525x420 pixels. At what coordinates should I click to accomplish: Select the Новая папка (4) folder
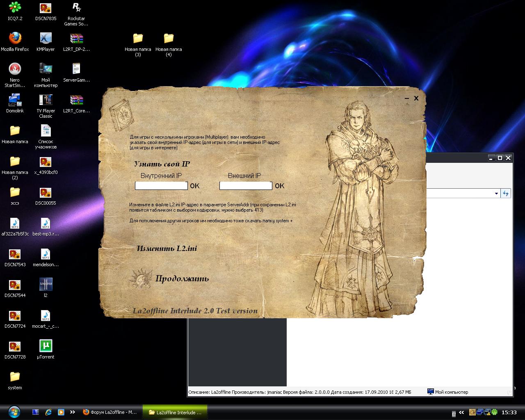[x=169, y=44]
